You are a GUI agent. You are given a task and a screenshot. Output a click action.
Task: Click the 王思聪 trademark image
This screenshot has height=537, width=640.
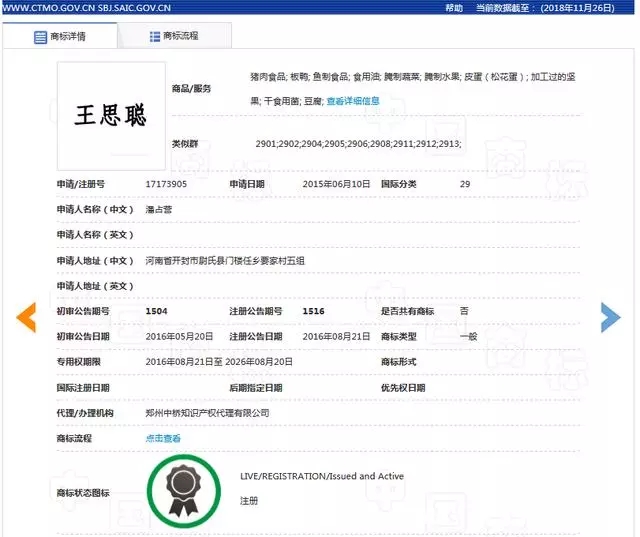click(x=111, y=115)
